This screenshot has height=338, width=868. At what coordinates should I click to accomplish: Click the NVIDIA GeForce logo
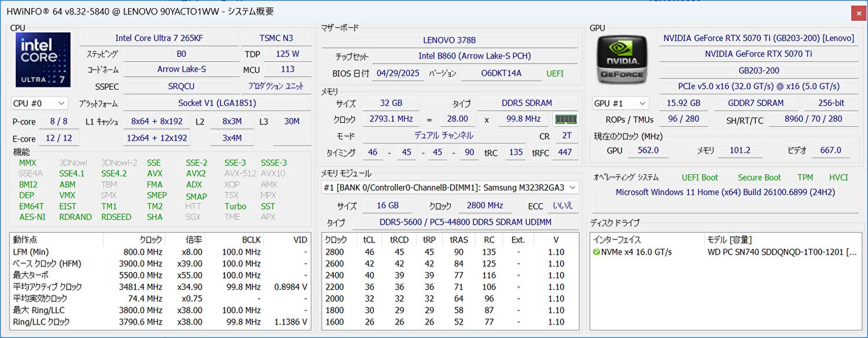pos(622,60)
